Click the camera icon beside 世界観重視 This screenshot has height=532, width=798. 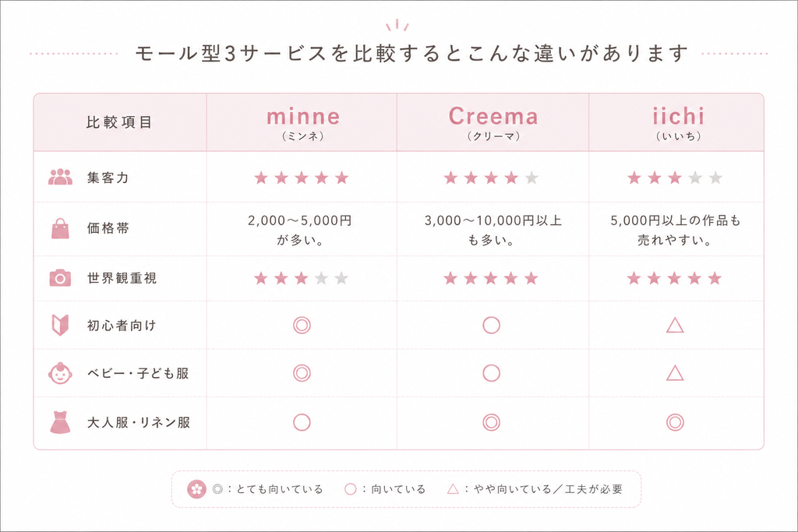pyautogui.click(x=60, y=278)
